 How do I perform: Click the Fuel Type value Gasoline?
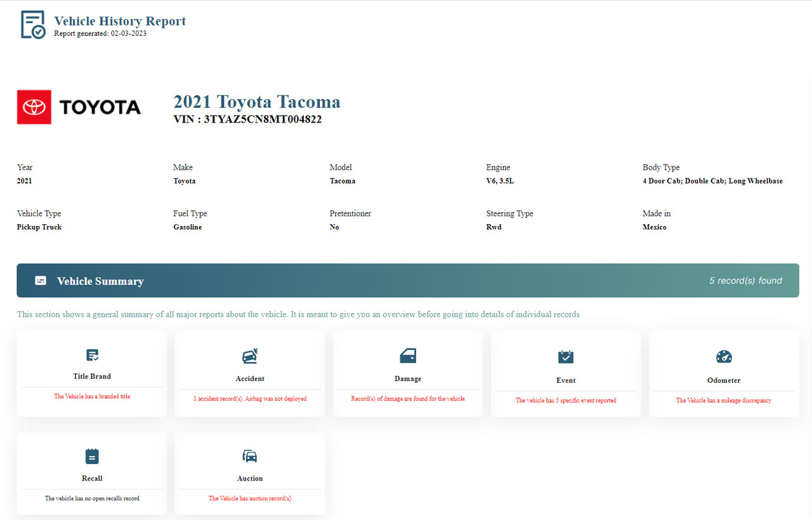pos(188,227)
